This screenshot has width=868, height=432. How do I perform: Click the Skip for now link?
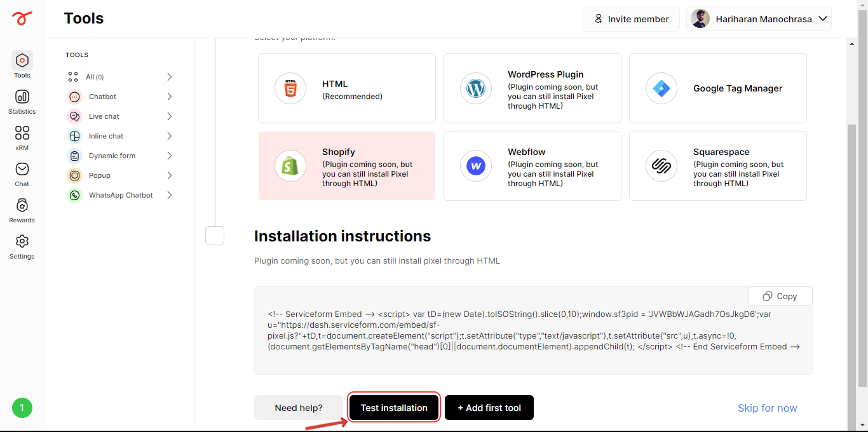click(x=767, y=408)
